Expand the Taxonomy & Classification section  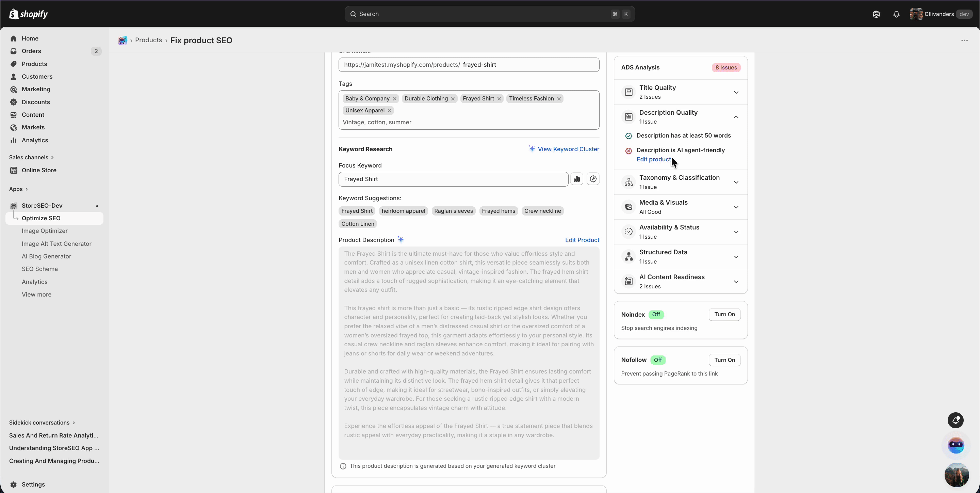[x=736, y=182]
